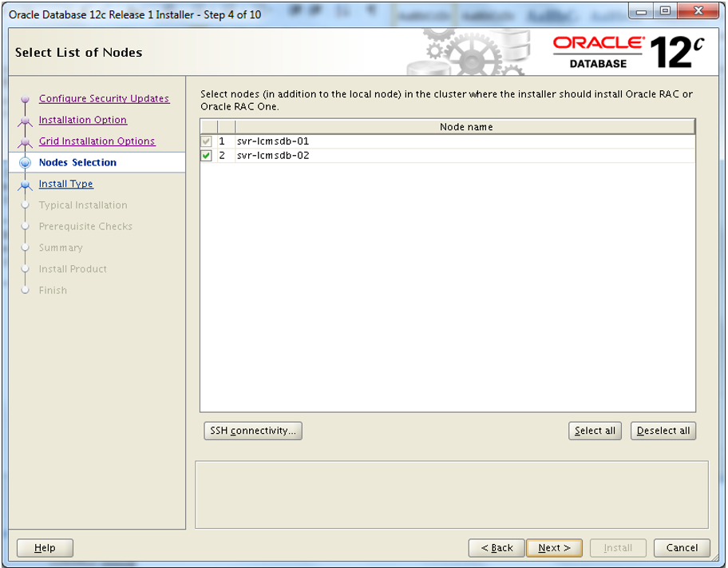Click the checkbox for node svr-lcmsdb-01
This screenshot has height=568, width=728.
[x=206, y=141]
